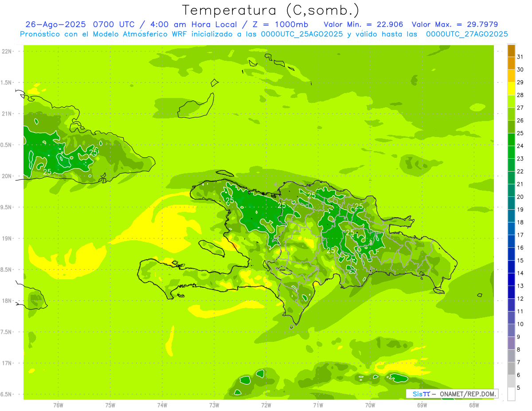Pick the purple legend swatch between 9 and 10
This screenshot has width=532, height=411.
[511, 330]
